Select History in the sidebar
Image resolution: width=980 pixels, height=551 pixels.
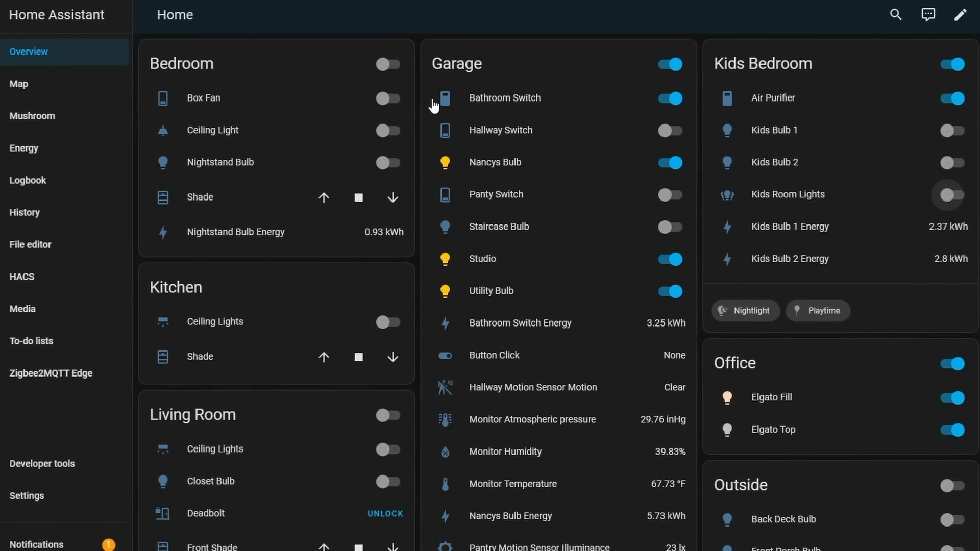(24, 212)
